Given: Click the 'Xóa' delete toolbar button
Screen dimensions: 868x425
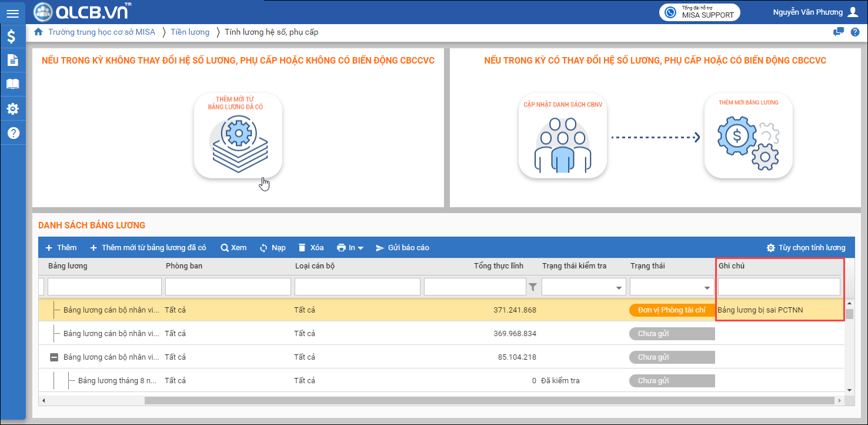Looking at the screenshot, I should coord(311,248).
